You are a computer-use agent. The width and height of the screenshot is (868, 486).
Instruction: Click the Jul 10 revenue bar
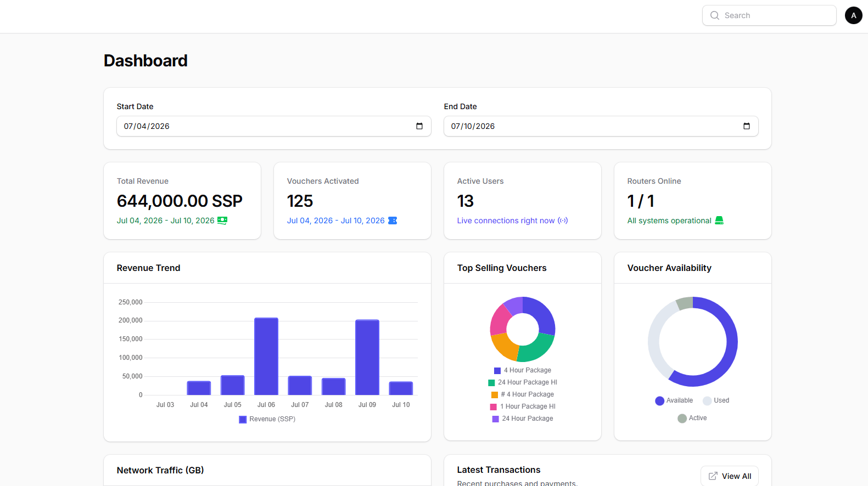tap(401, 388)
